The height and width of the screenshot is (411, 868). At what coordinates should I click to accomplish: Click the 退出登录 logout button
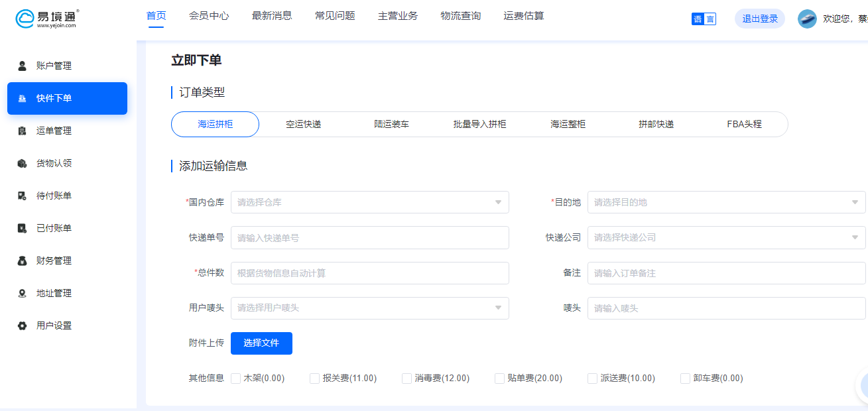760,19
